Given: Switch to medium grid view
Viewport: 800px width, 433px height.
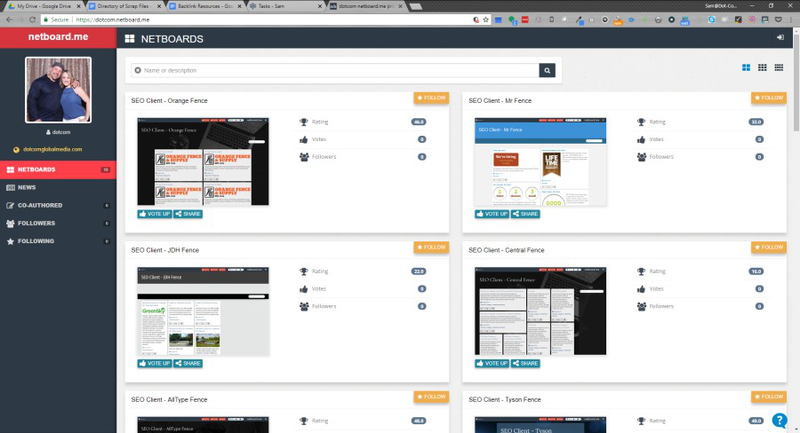Looking at the screenshot, I should click(x=762, y=68).
